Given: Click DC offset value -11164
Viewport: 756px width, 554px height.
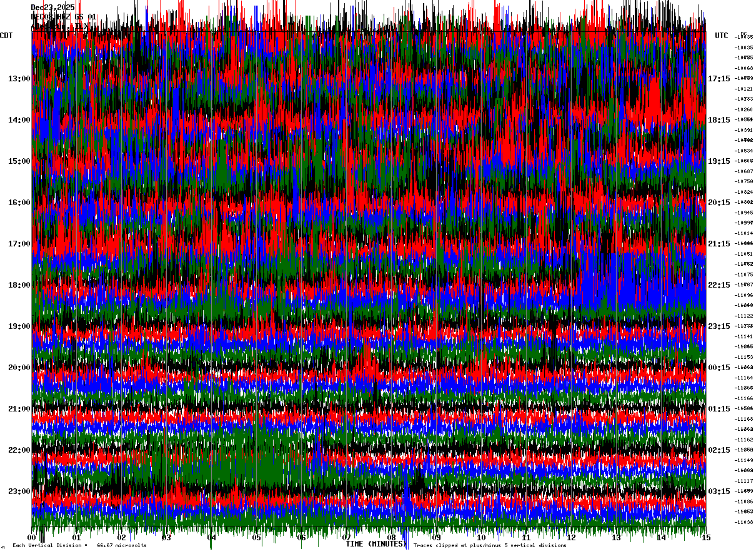Looking at the screenshot, I should pyautogui.click(x=744, y=378).
